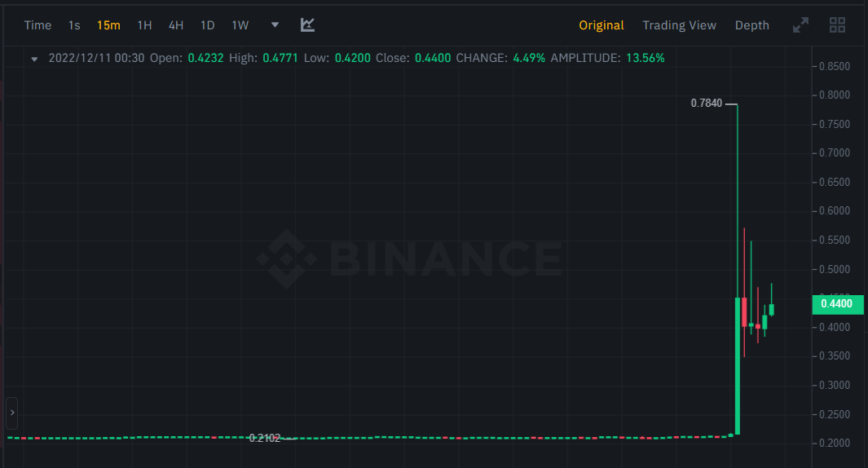Image resolution: width=868 pixels, height=468 pixels.
Task: Click the 0.7840 high price marker
Action: click(x=707, y=103)
